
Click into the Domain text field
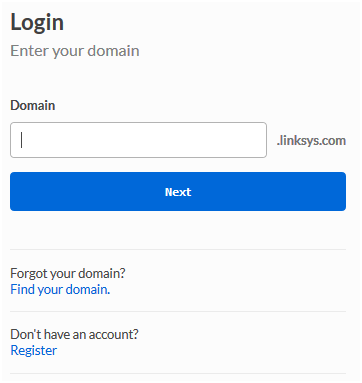pyautogui.click(x=138, y=140)
